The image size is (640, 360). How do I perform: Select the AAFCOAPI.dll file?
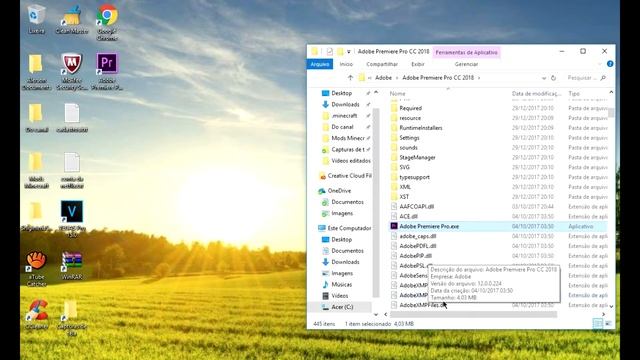click(416, 207)
